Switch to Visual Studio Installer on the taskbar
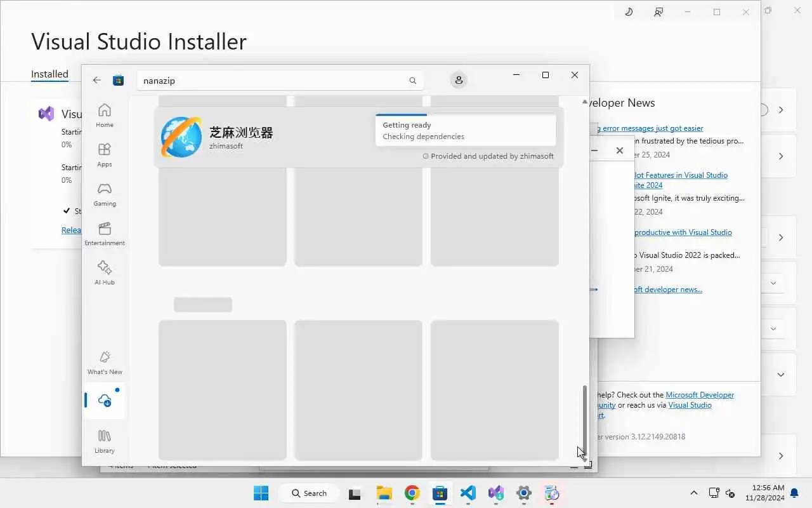 pos(496,493)
